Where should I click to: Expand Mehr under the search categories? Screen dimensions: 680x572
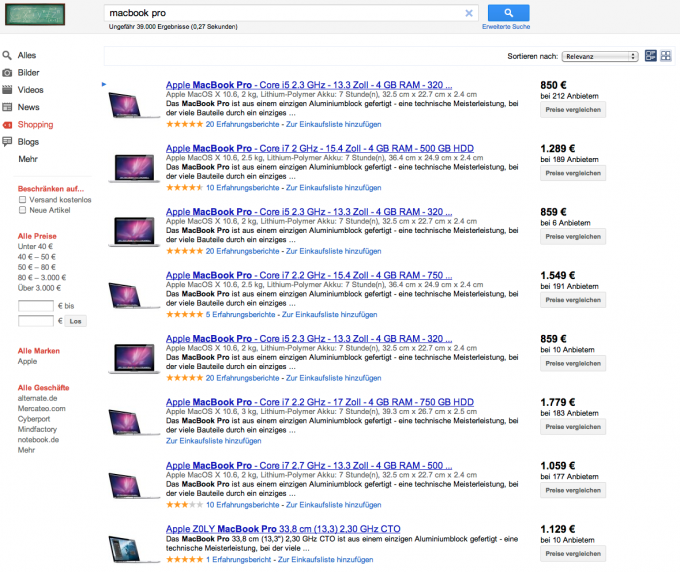click(27, 159)
